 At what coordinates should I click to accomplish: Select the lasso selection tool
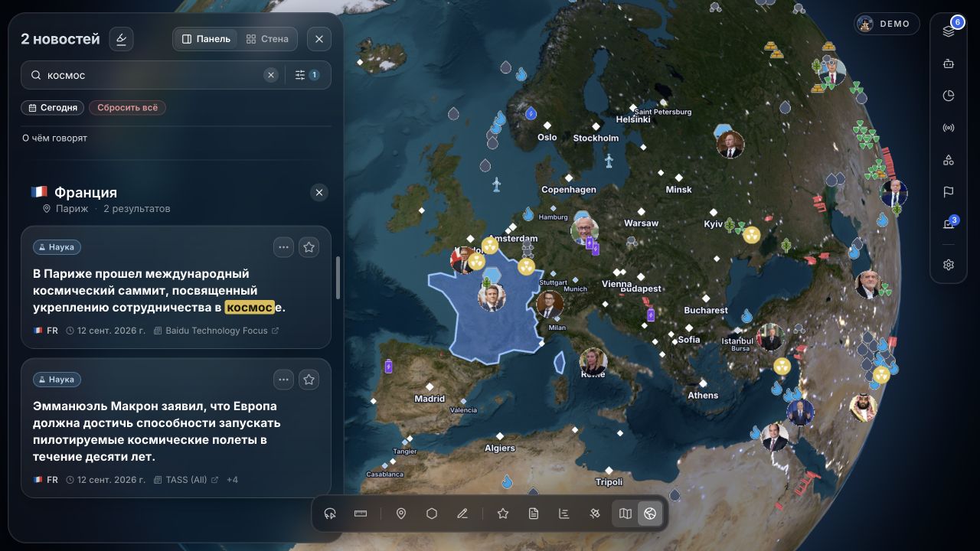(x=331, y=514)
